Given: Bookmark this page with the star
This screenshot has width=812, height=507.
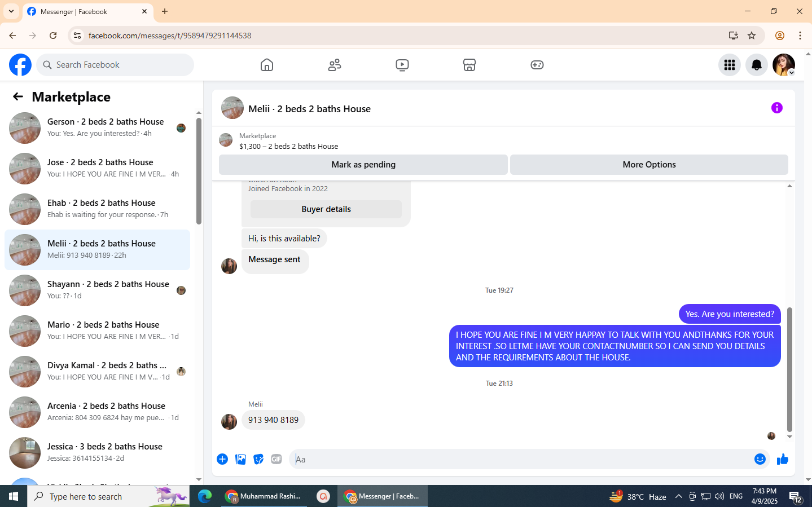Looking at the screenshot, I should pos(752,36).
